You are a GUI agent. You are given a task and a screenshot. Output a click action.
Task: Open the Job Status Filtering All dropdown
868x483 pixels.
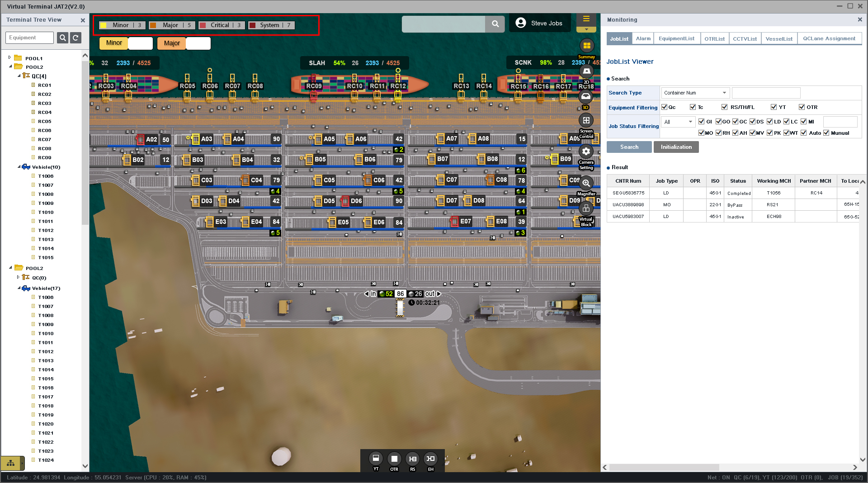(x=678, y=122)
